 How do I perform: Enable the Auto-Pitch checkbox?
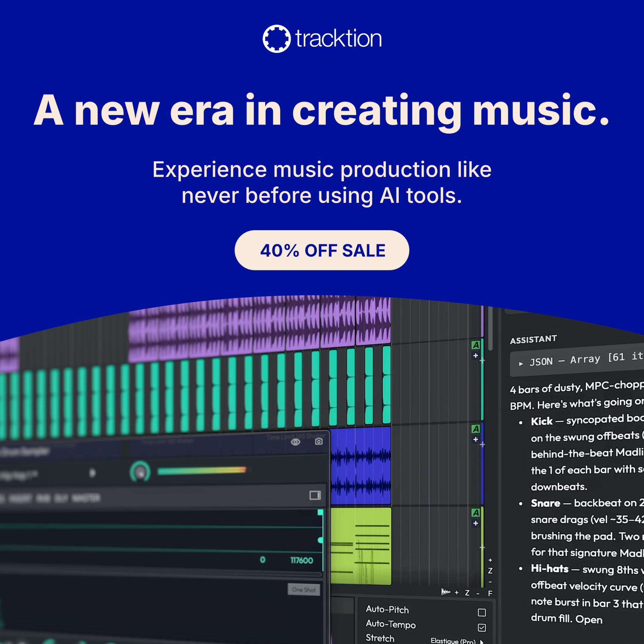coord(482,613)
